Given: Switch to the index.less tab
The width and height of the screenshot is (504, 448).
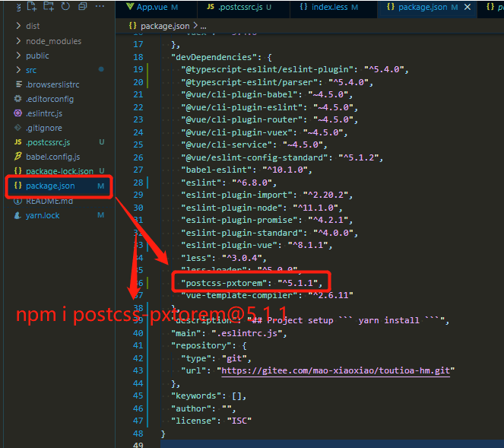Looking at the screenshot, I should (329, 7).
